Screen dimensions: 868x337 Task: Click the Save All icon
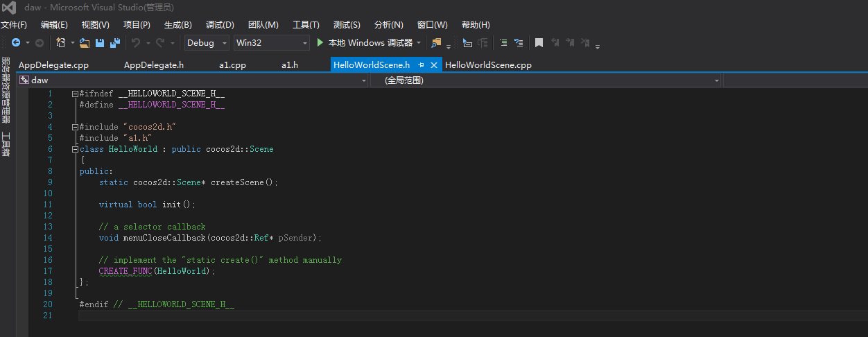114,43
